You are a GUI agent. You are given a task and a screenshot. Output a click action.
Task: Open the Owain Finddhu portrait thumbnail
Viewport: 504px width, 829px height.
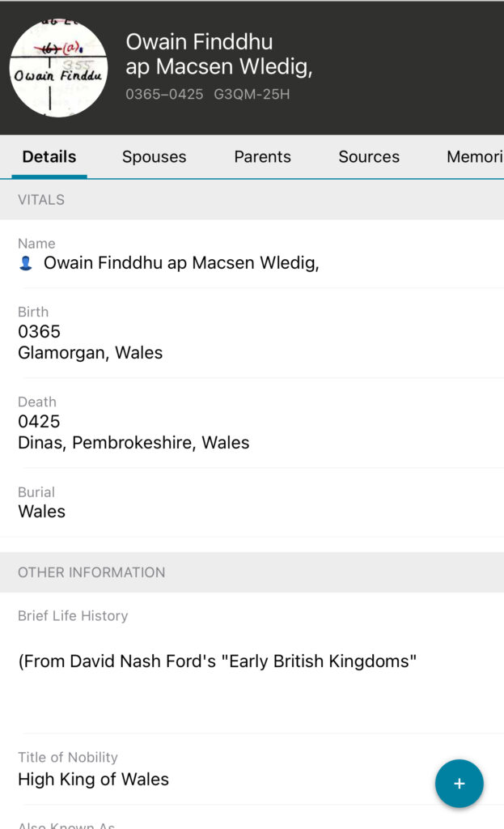click(x=58, y=68)
